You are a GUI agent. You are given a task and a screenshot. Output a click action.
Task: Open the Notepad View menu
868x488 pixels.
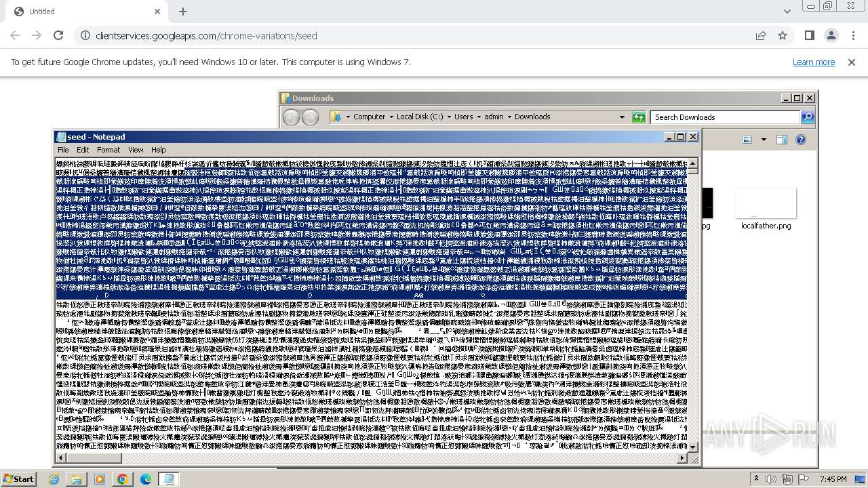[136, 150]
